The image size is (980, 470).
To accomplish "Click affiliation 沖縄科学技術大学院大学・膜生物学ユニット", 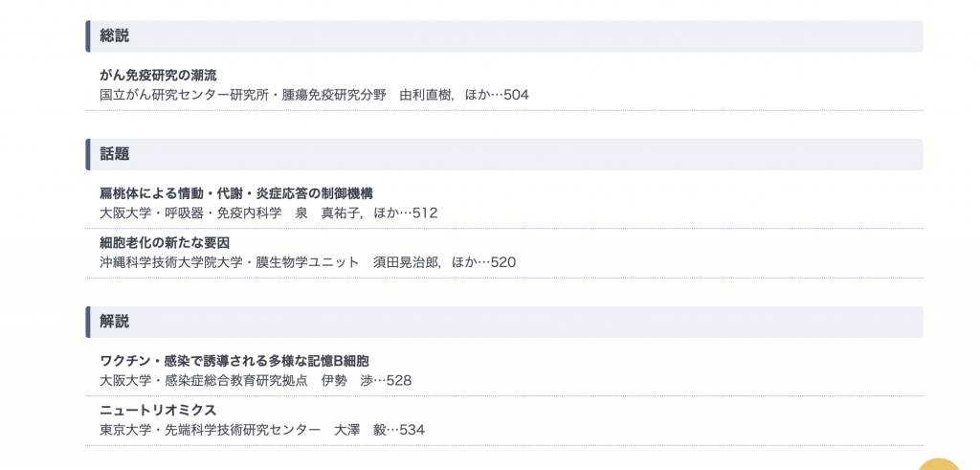I will click(230, 262).
